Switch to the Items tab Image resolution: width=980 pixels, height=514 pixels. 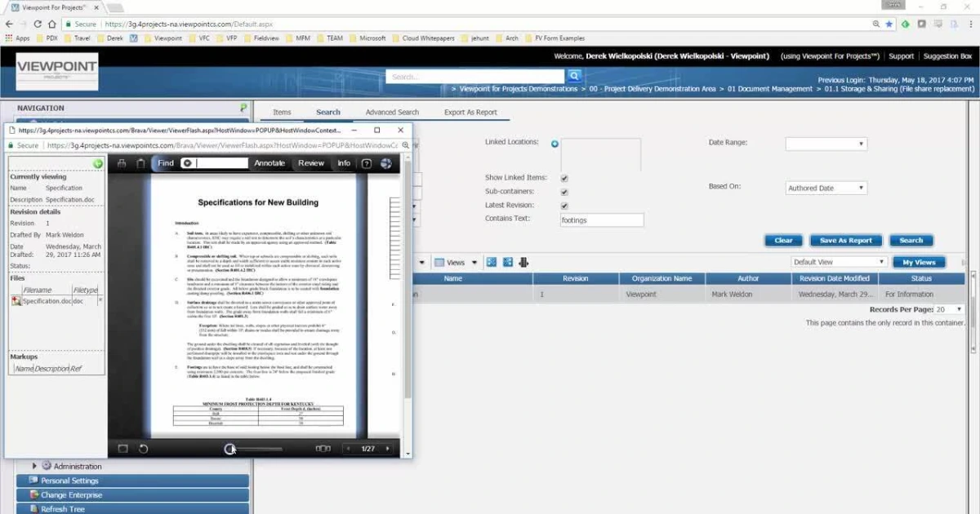tap(282, 112)
